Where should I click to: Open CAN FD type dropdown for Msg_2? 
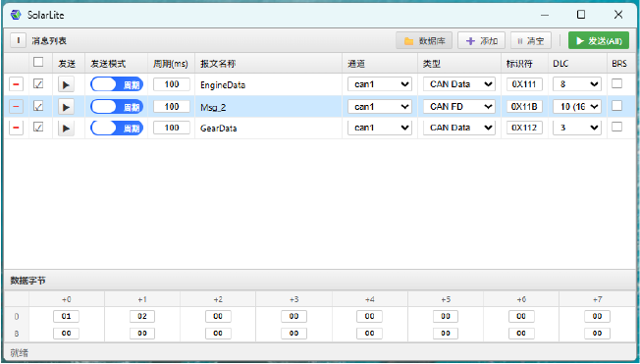(459, 107)
